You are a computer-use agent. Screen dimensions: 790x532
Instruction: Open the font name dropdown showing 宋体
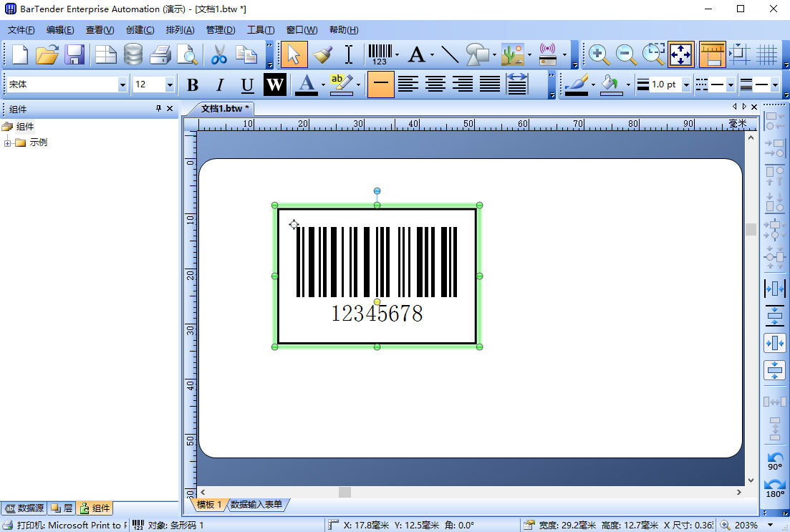click(122, 84)
